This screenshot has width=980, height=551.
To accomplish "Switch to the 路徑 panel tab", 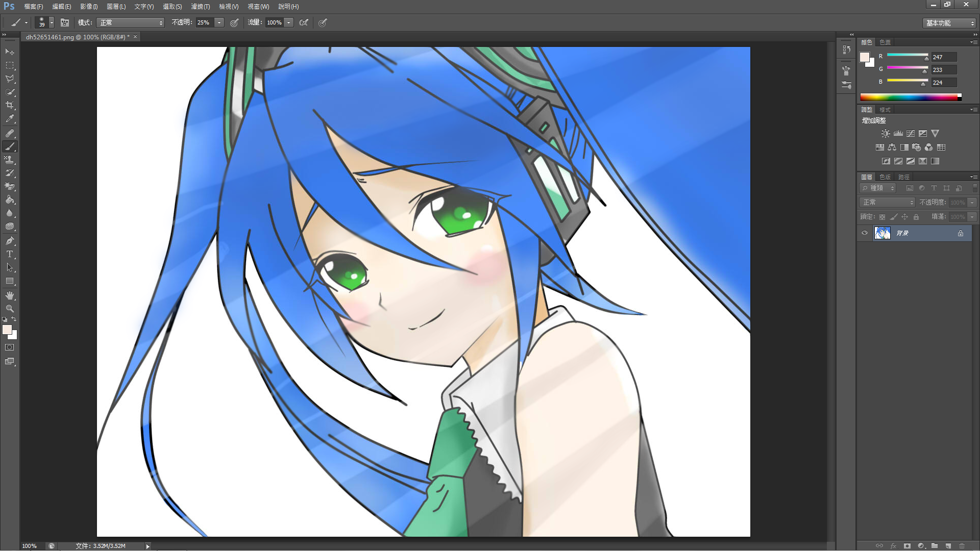I will pyautogui.click(x=903, y=177).
